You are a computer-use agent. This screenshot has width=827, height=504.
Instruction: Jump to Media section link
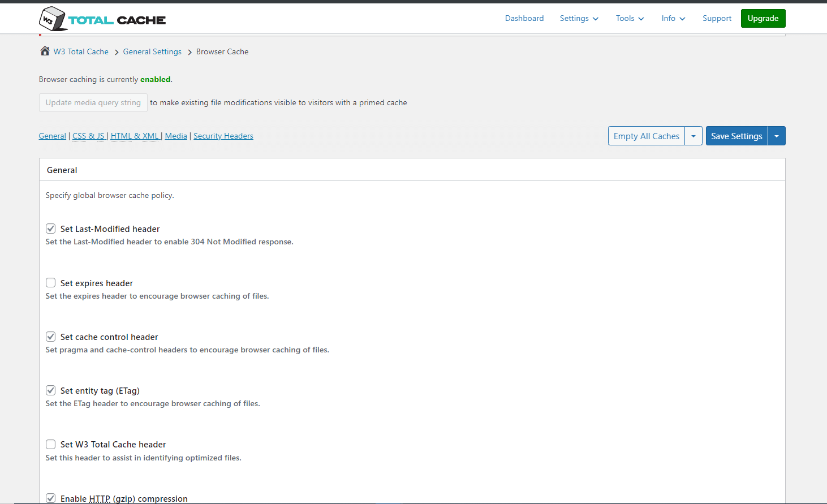176,136
